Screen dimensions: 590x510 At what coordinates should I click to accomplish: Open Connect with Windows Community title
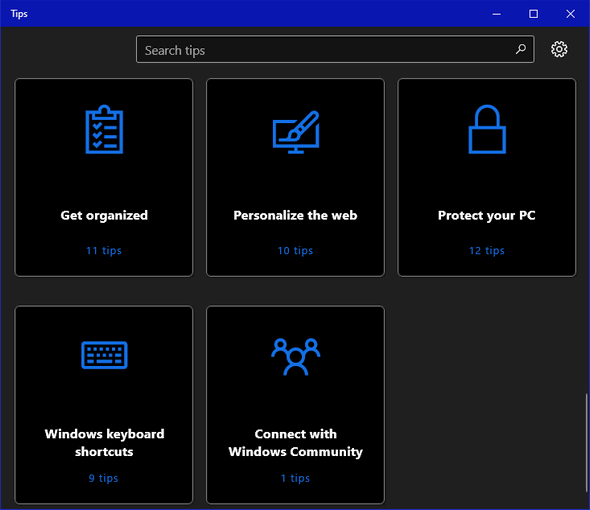[x=296, y=443]
